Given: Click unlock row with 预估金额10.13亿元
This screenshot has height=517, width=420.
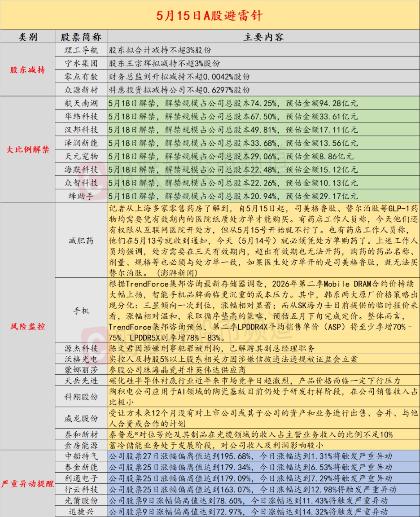Looking at the screenshot, I should pyautogui.click(x=263, y=183).
